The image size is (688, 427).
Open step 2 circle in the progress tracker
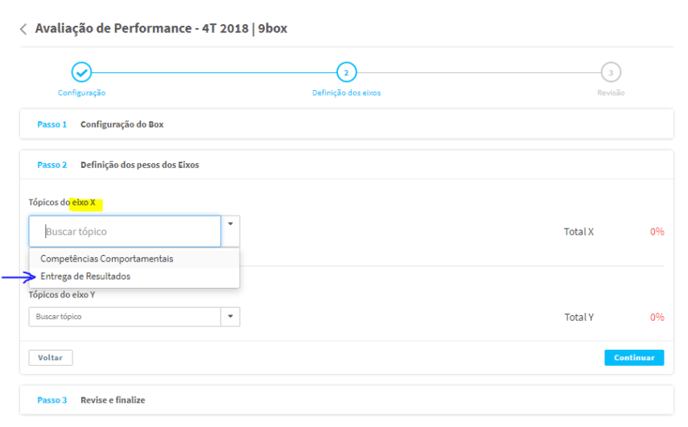[346, 72]
